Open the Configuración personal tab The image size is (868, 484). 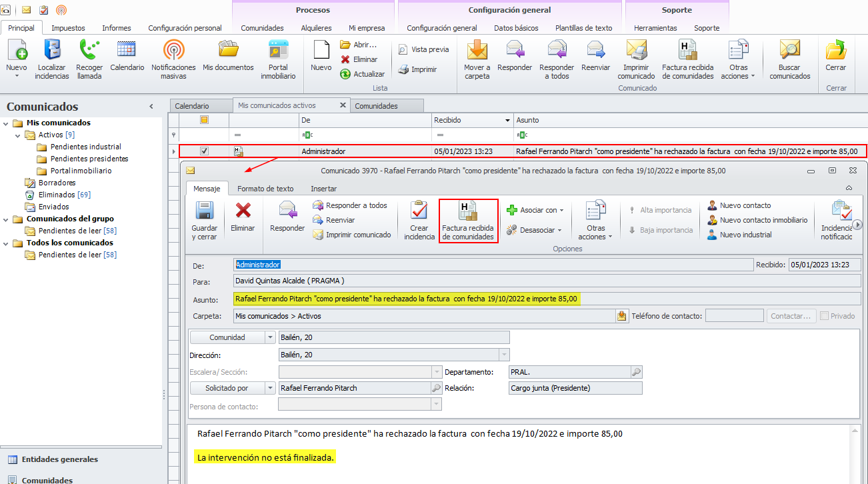tap(185, 28)
